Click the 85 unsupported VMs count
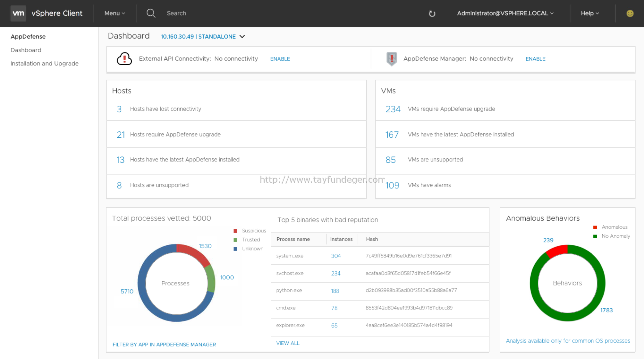 (x=390, y=160)
